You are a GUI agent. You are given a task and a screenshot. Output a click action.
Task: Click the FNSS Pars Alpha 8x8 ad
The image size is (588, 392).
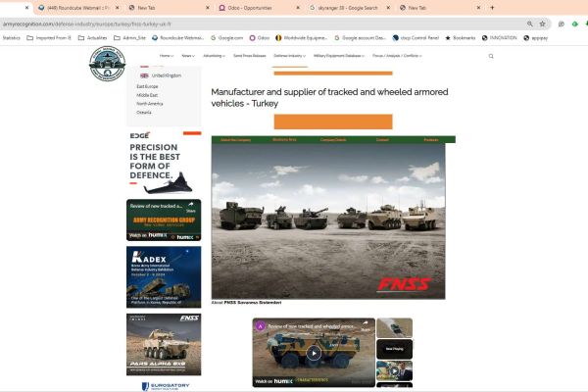click(164, 344)
